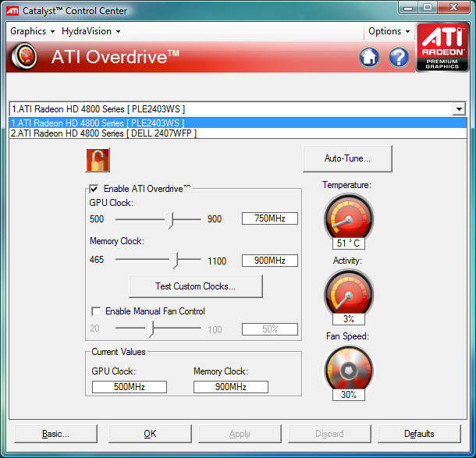Confirm with the OK button
The width and height of the screenshot is (476, 458).
point(150,434)
